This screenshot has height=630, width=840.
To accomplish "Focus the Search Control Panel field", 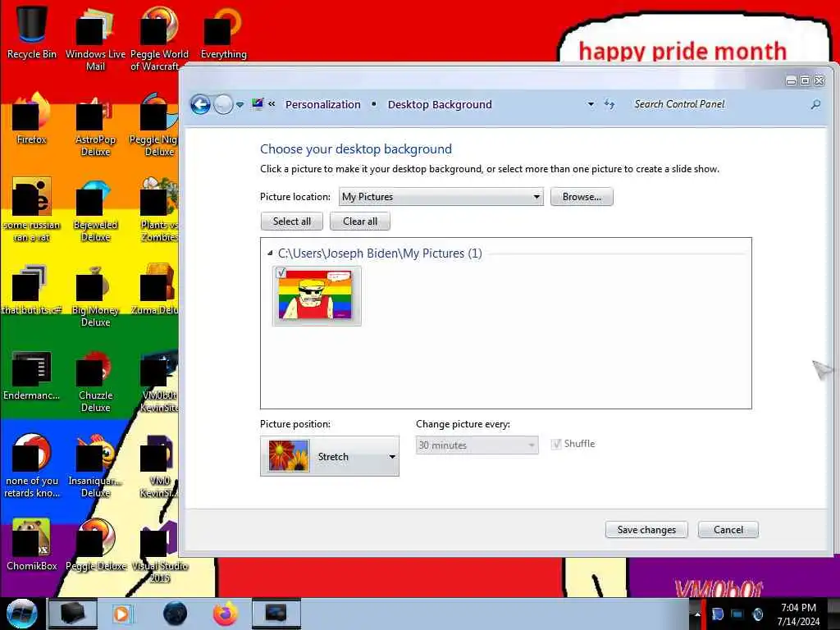I will pos(718,104).
